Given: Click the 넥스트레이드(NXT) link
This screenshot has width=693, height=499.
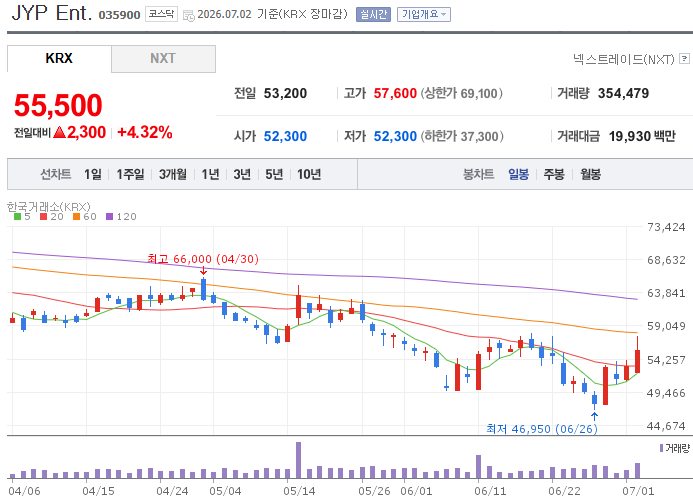Looking at the screenshot, I should 624,59.
